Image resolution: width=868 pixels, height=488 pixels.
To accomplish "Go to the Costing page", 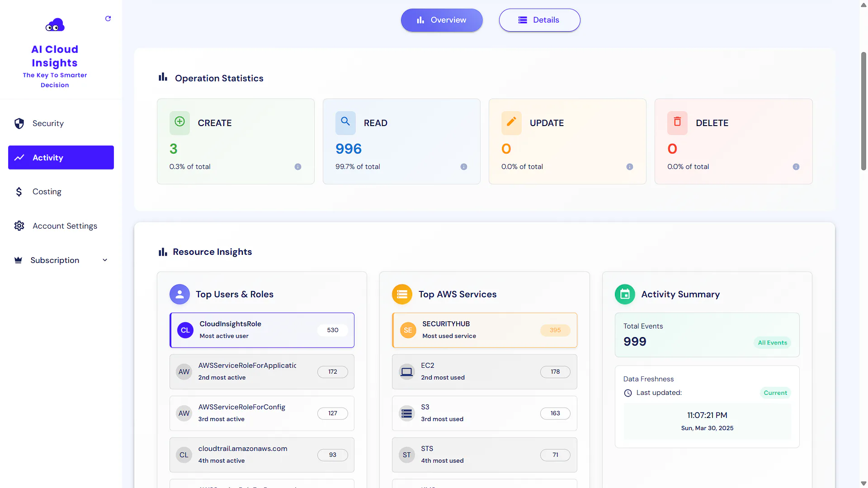I will (x=61, y=192).
